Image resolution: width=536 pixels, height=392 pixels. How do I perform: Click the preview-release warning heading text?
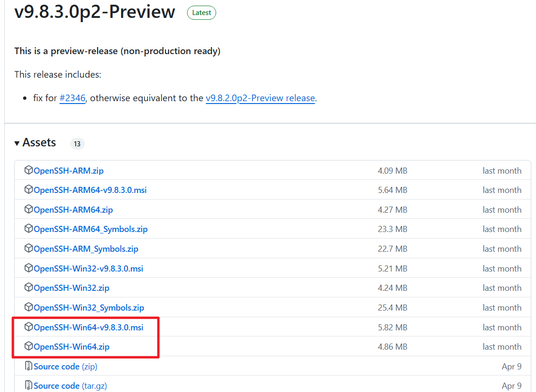coord(117,51)
